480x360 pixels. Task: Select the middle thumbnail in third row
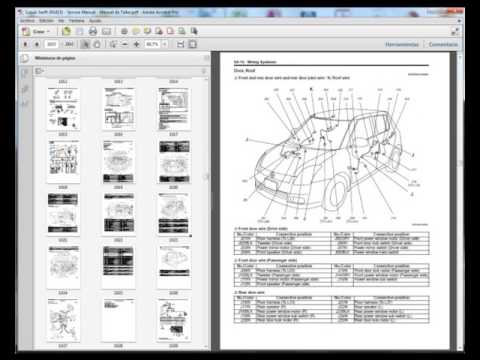click(119, 214)
